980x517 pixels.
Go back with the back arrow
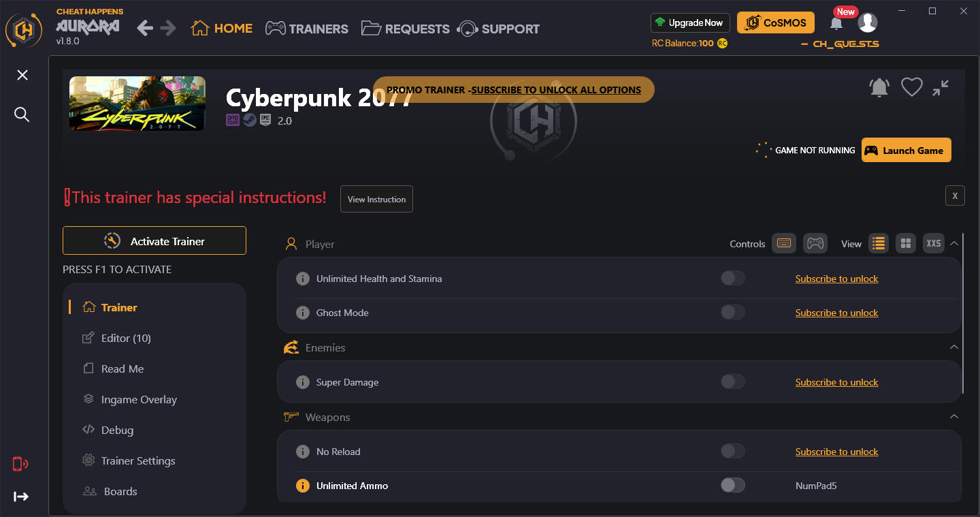tap(144, 28)
